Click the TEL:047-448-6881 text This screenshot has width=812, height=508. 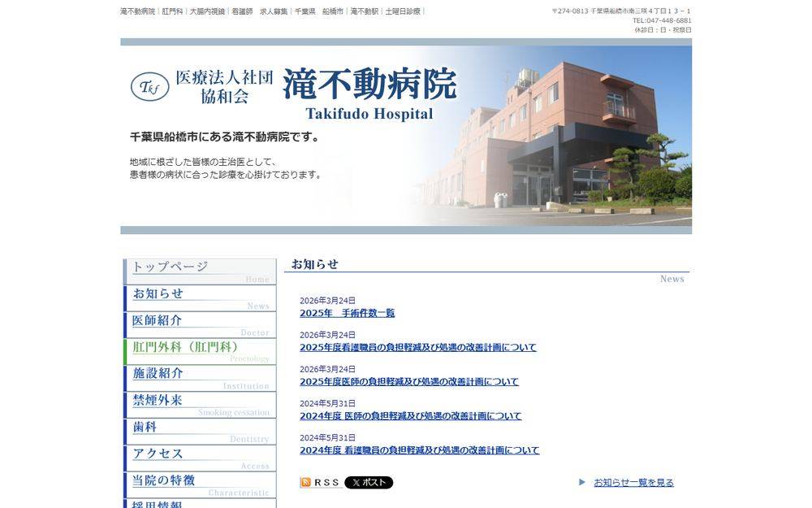coord(662,21)
